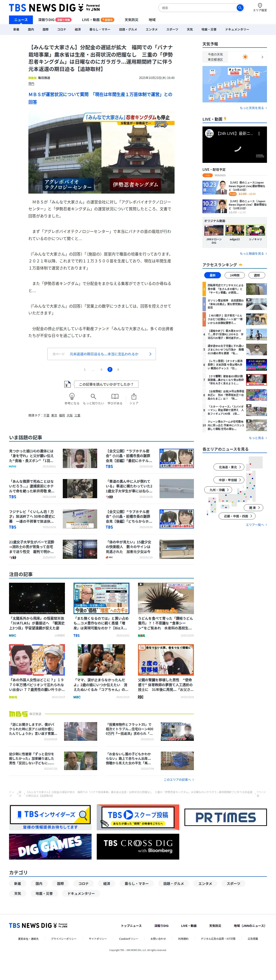The height and width of the screenshot is (980, 276).
Task: Open エリア一覧へ link
Action: pyautogui.click(x=256, y=525)
